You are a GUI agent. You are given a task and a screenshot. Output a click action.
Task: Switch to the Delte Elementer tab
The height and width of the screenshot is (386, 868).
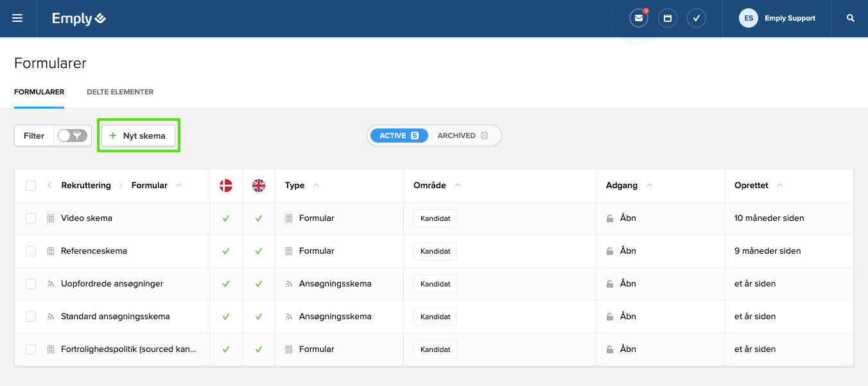120,92
